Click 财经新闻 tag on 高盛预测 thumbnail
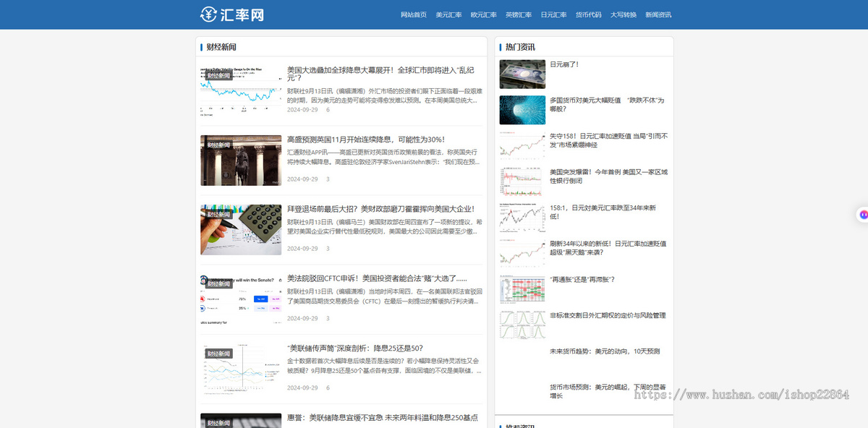The image size is (868, 428). [218, 145]
